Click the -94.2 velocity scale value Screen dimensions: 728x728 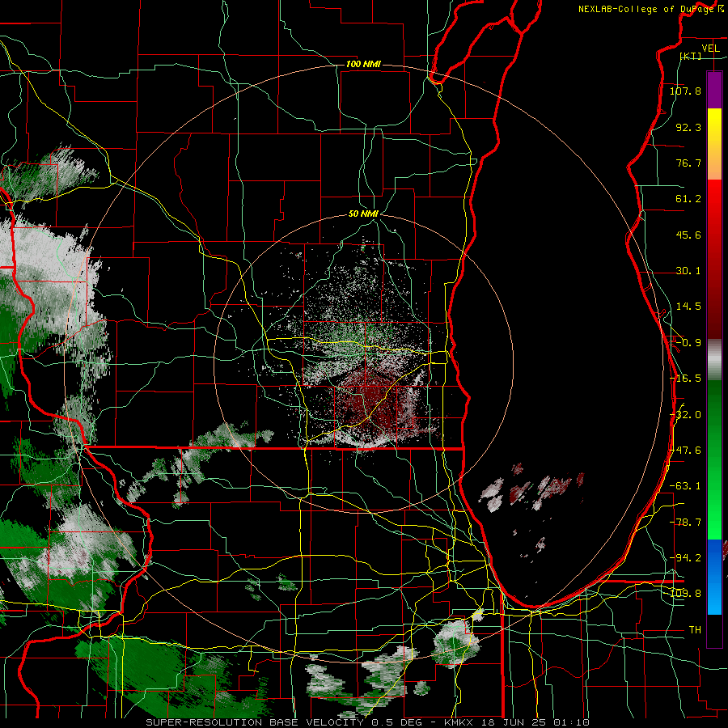click(x=685, y=557)
